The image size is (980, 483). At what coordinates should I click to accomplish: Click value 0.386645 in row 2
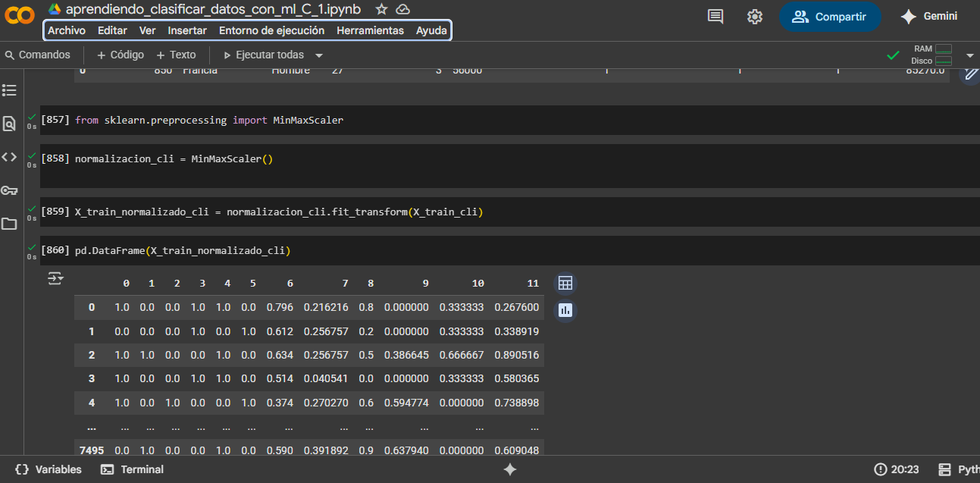click(x=406, y=355)
